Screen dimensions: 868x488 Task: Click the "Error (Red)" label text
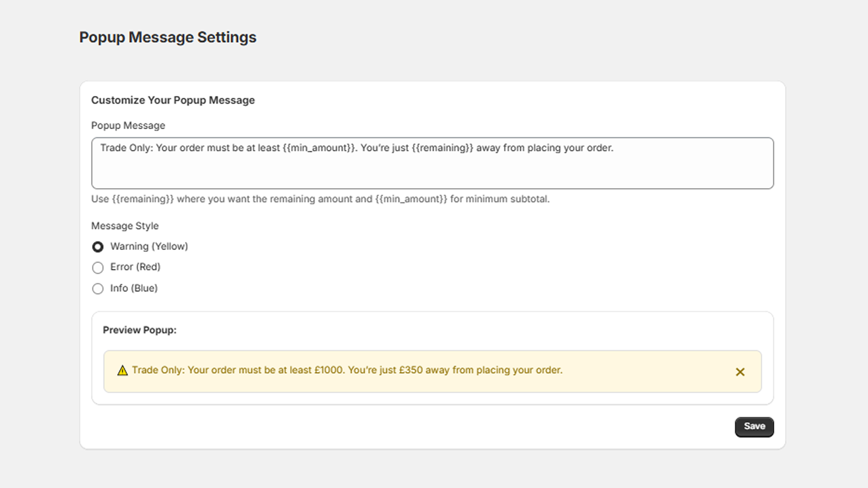pos(135,267)
